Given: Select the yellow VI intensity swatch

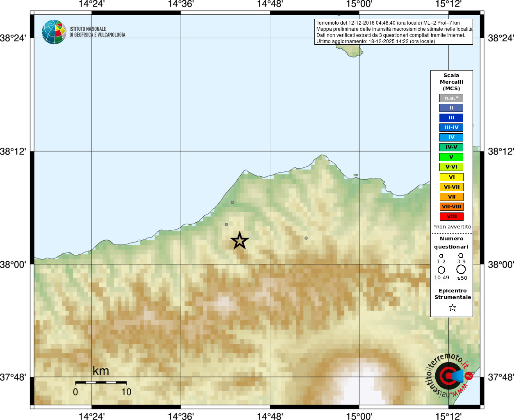Looking at the screenshot, I should [451, 177].
